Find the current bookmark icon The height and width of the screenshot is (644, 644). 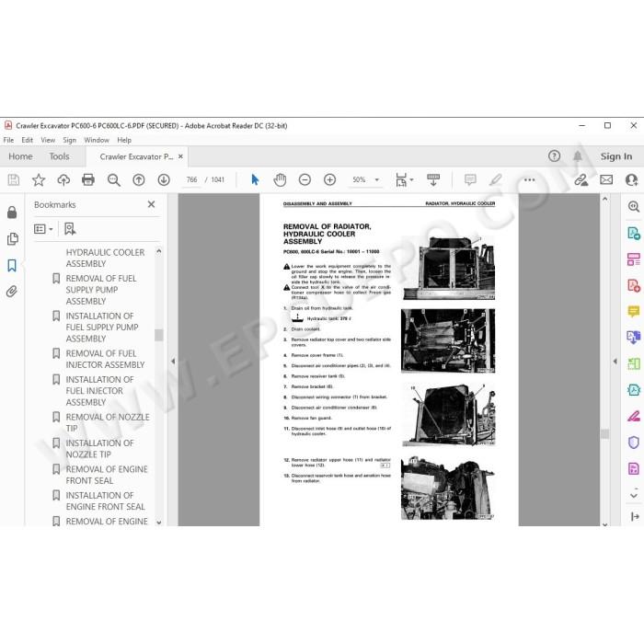click(70, 229)
